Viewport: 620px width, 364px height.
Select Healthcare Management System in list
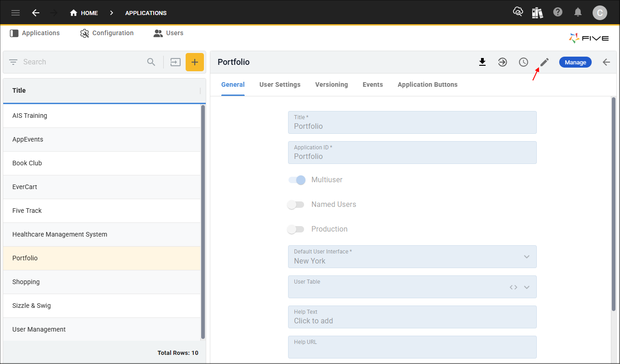tap(60, 234)
